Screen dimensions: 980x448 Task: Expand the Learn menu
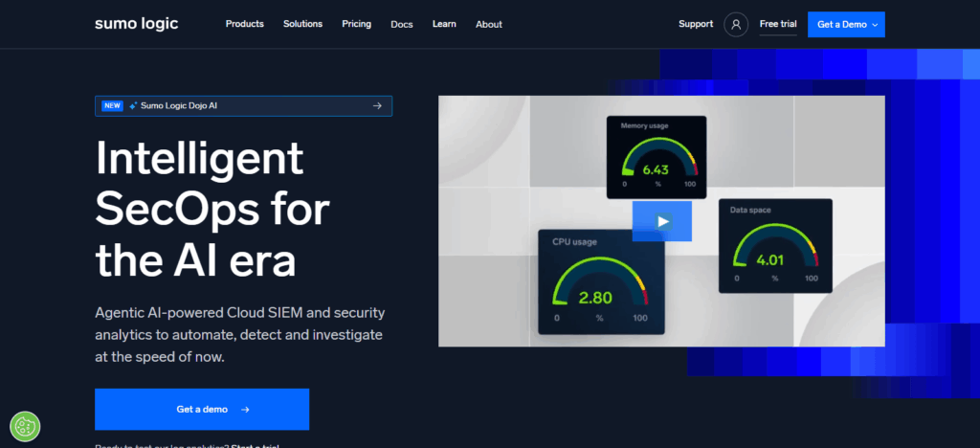pos(444,24)
